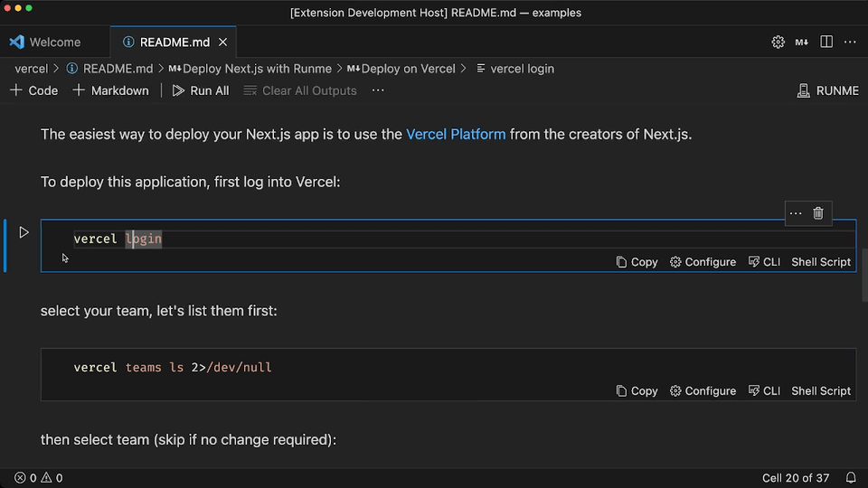Viewport: 868px width, 488px height.
Task: Change vercel teams ls cell language Shell Script
Action: [x=820, y=390]
